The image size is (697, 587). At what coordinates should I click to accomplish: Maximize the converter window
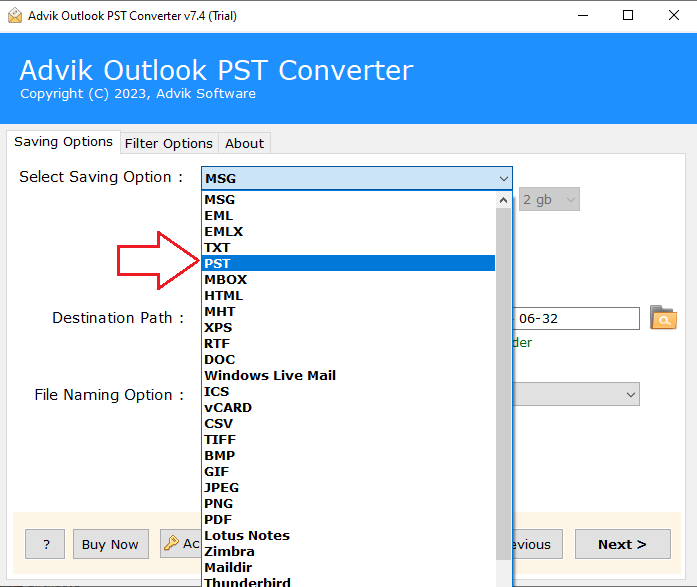[x=628, y=16]
